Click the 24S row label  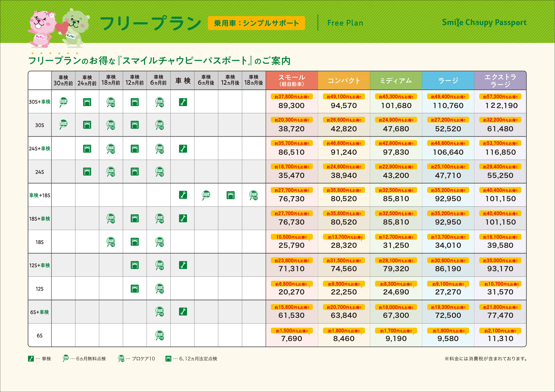pyautogui.click(x=40, y=172)
